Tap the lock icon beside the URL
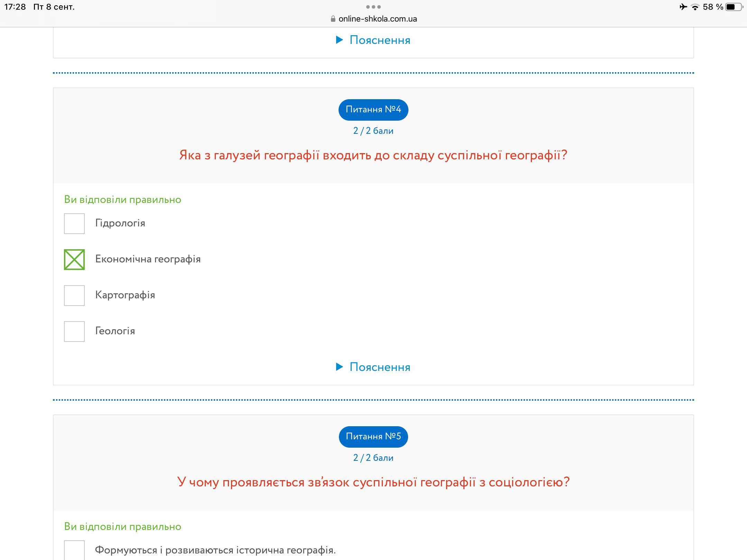The width and height of the screenshot is (747, 560). click(333, 19)
